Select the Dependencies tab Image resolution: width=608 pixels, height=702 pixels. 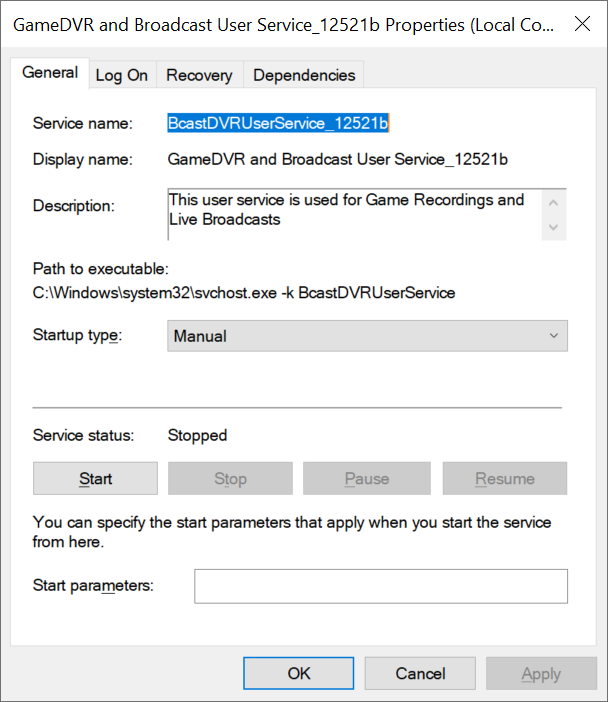click(x=304, y=75)
